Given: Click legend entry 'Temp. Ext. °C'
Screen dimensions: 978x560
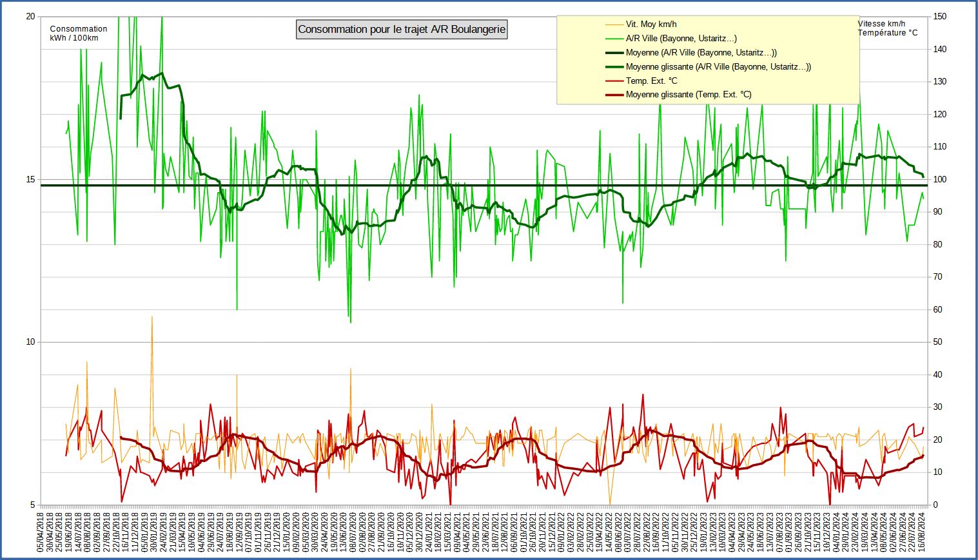Looking at the screenshot, I should tap(652, 81).
